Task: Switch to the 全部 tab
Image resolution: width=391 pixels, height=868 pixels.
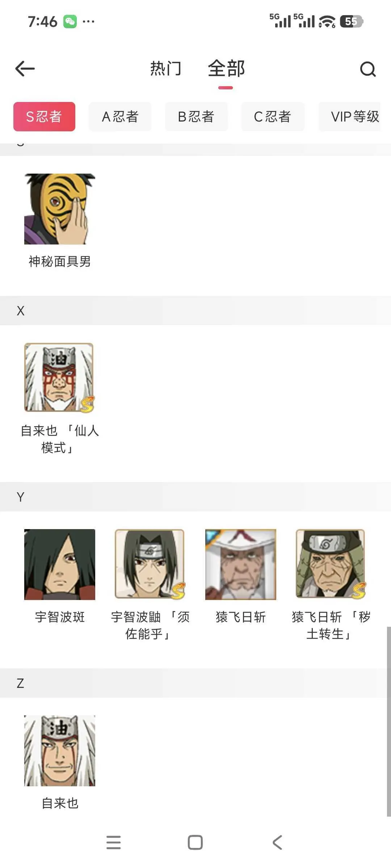Action: pyautogui.click(x=226, y=69)
